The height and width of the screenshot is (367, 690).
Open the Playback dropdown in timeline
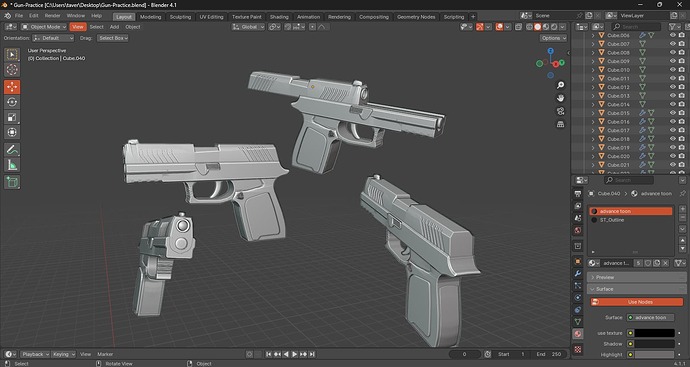[x=35, y=354]
